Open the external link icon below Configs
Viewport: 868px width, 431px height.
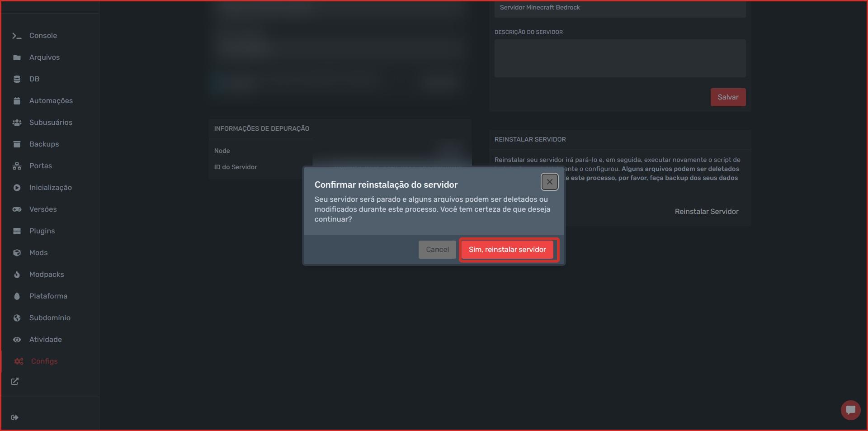pos(15,381)
